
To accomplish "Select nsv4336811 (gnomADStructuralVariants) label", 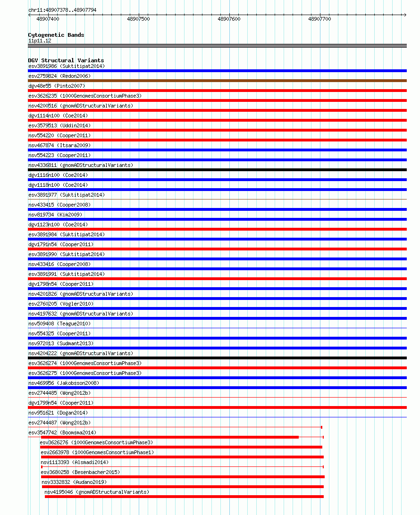I will coord(81,165).
